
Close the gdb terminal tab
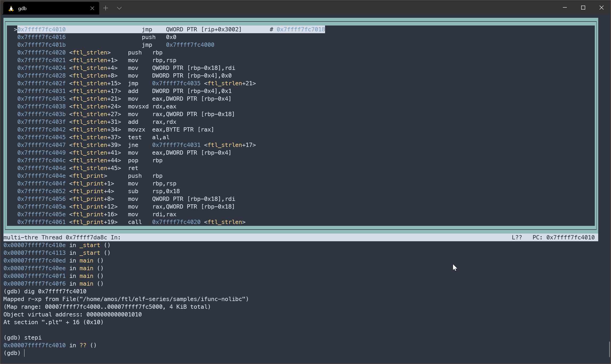click(x=92, y=8)
